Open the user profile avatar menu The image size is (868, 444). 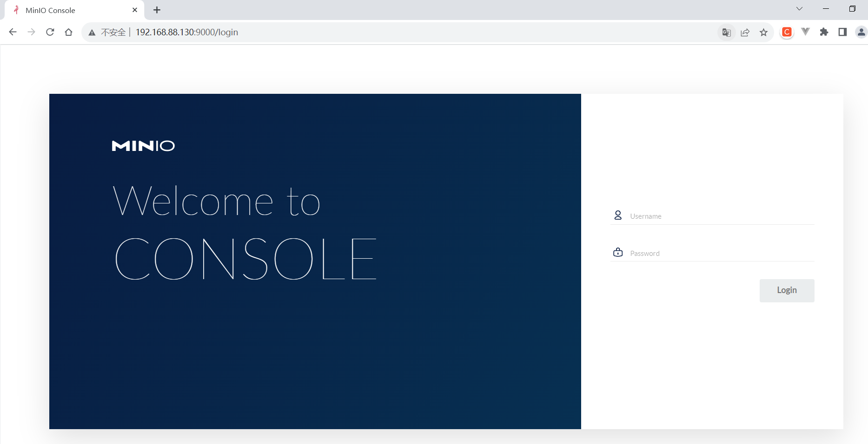point(861,32)
